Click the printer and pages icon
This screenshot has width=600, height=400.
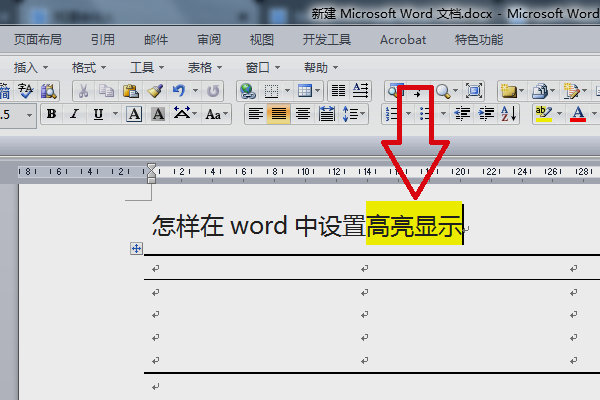540,91
